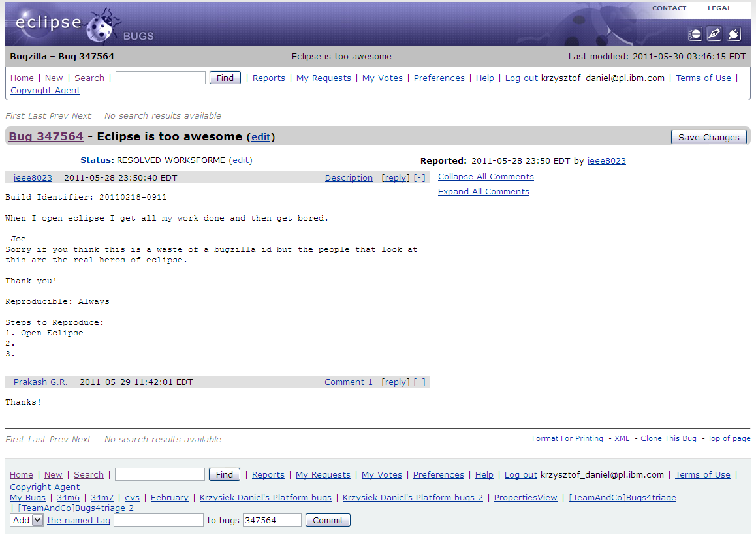
Task: Click the Bug 347564 title link
Action: coord(46,136)
